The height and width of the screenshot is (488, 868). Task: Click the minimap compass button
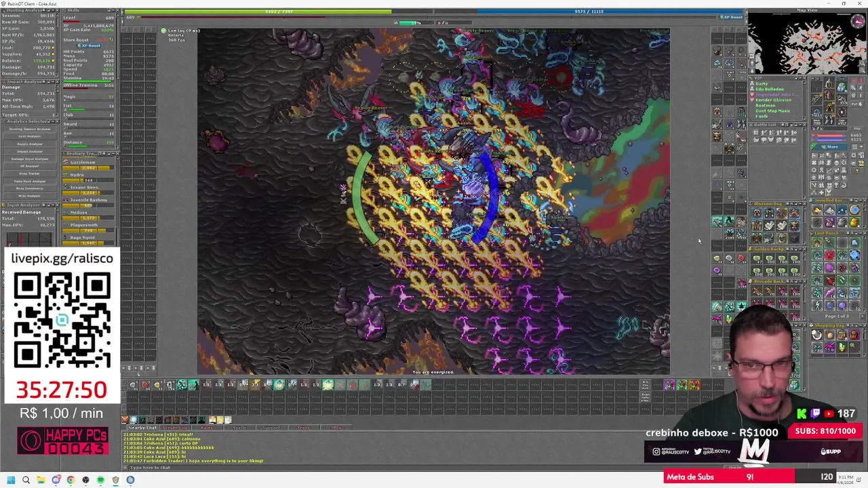pyautogui.click(x=859, y=22)
